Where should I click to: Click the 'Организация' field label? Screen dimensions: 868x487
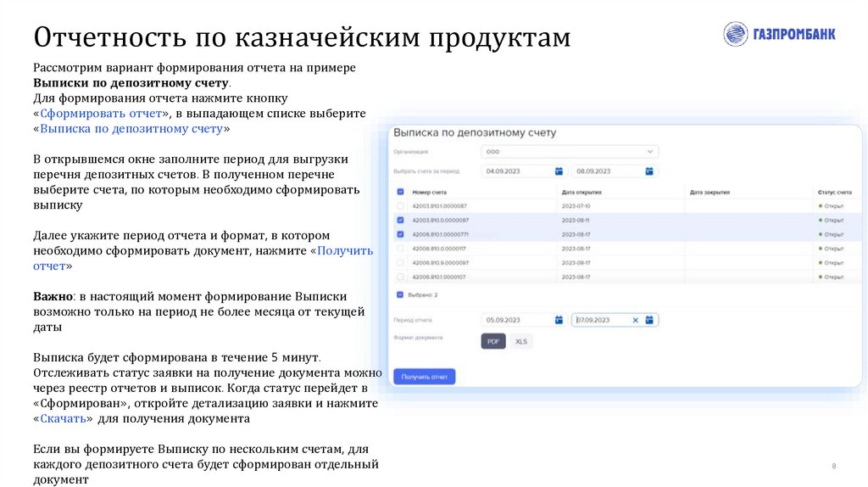point(410,152)
